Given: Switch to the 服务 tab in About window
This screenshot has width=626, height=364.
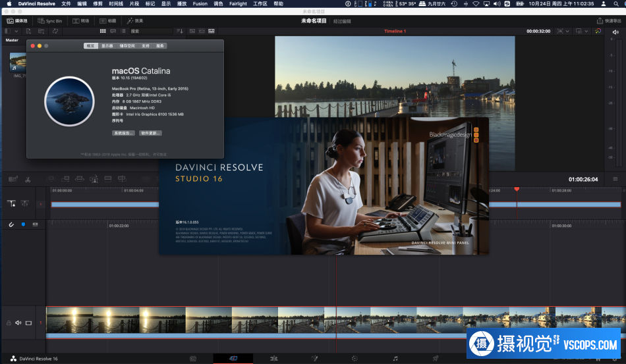Looking at the screenshot, I should point(159,46).
